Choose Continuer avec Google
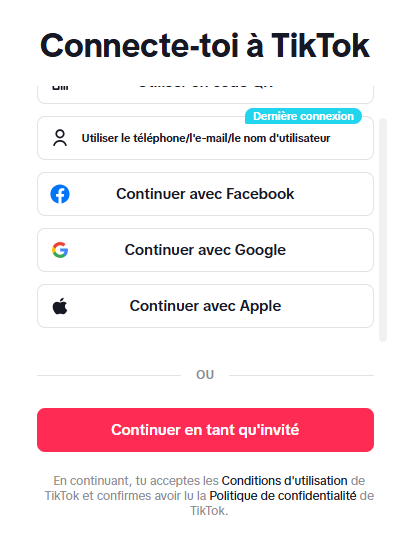The image size is (407, 533). pyautogui.click(x=205, y=250)
